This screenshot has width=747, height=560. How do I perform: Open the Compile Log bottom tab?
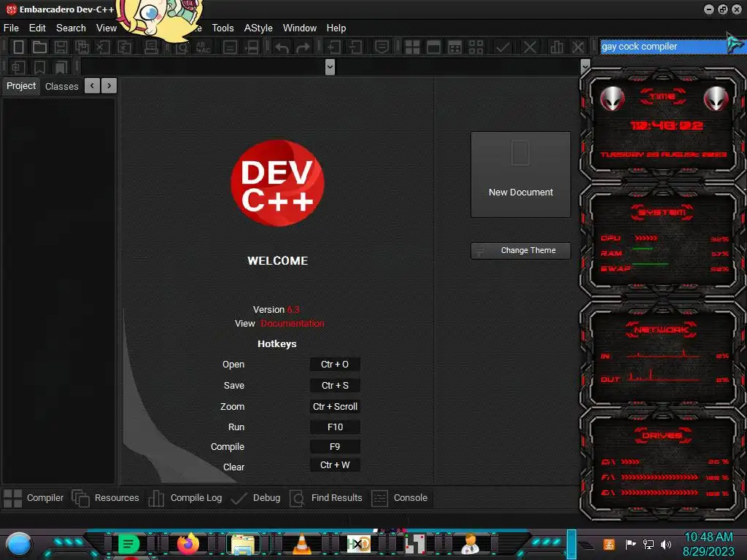pyautogui.click(x=185, y=498)
